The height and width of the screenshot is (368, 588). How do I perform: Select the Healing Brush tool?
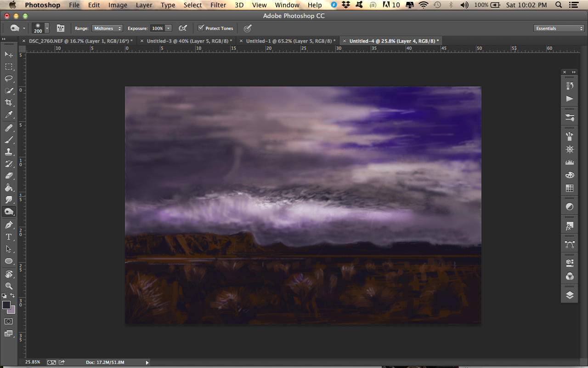[9, 128]
